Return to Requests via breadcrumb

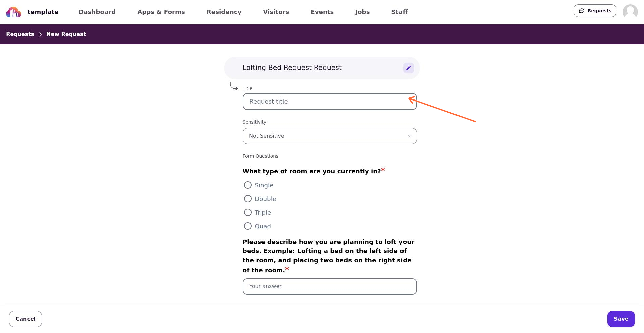pyautogui.click(x=20, y=34)
